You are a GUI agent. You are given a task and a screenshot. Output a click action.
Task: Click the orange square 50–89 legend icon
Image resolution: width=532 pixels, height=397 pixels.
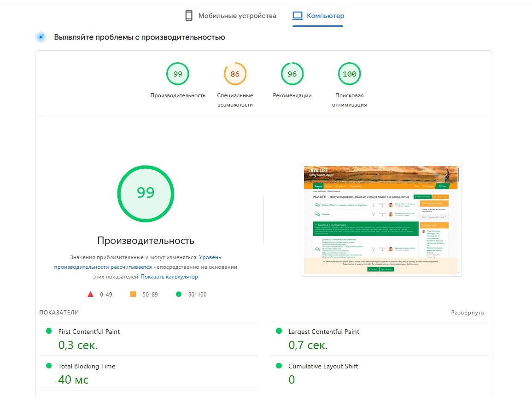click(133, 294)
